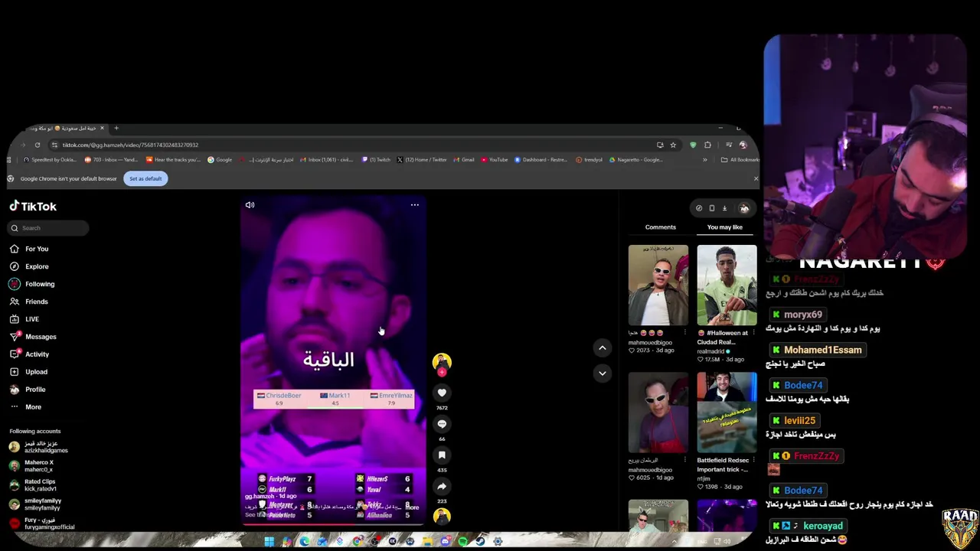Open the video three-dot options menu

[x=414, y=205]
